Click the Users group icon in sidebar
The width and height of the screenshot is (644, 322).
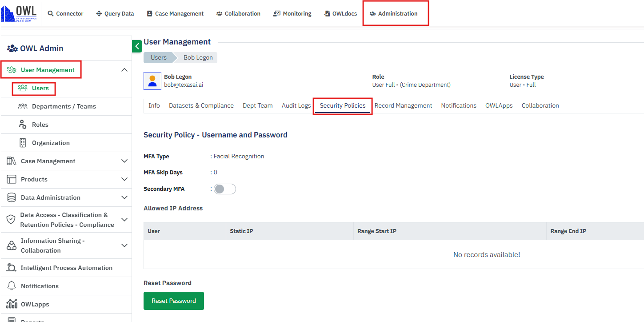coord(23,88)
